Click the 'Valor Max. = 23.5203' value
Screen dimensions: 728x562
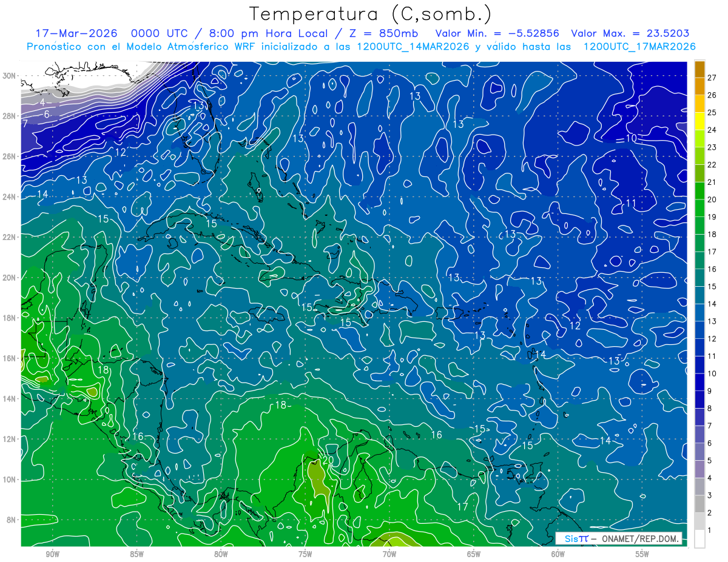click(x=630, y=33)
